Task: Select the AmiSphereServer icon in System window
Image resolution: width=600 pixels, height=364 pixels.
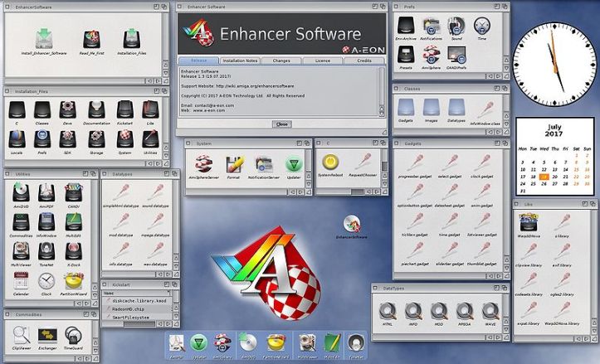Action: click(202, 163)
